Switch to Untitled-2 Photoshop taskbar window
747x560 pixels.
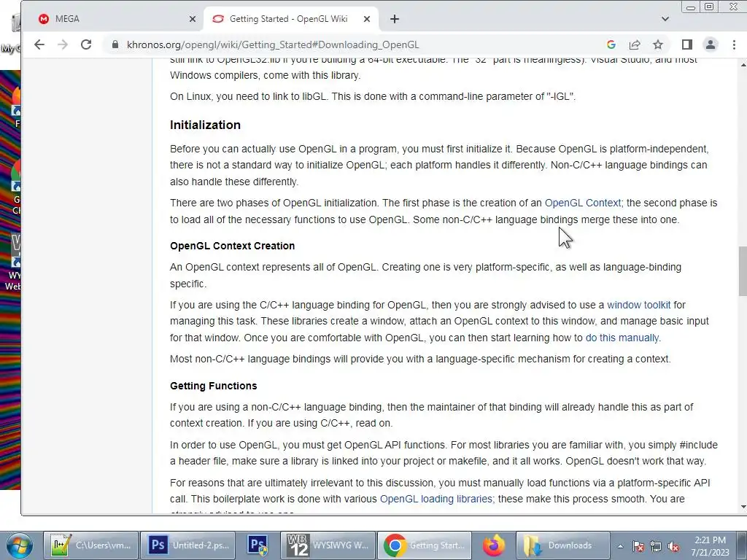[189, 545]
